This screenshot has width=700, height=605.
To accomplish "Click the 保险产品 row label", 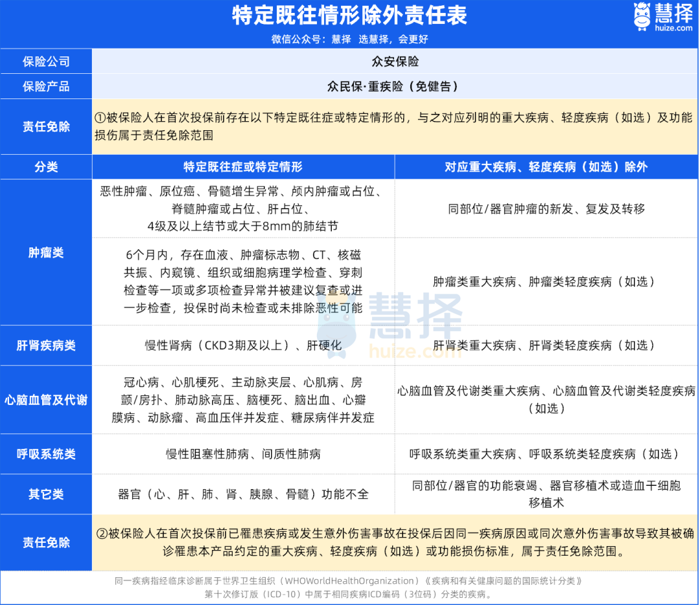I will [46, 86].
